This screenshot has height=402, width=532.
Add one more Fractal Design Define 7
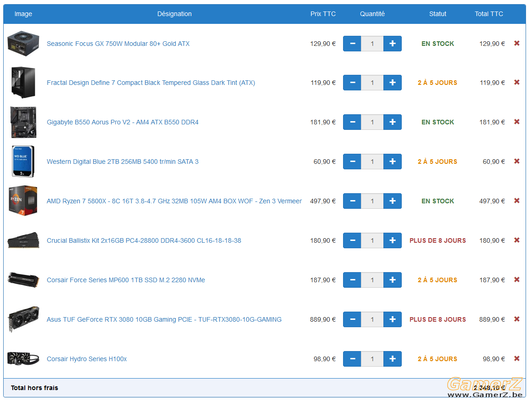(x=393, y=83)
